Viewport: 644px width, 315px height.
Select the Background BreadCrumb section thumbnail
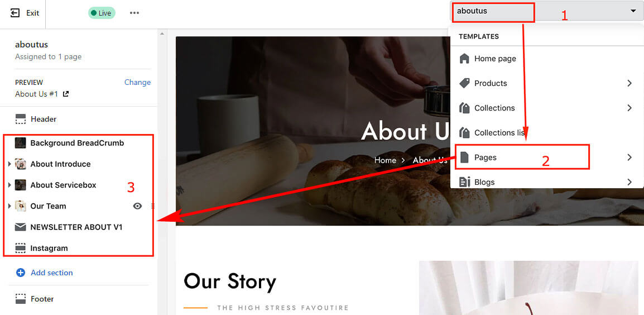pyautogui.click(x=20, y=143)
